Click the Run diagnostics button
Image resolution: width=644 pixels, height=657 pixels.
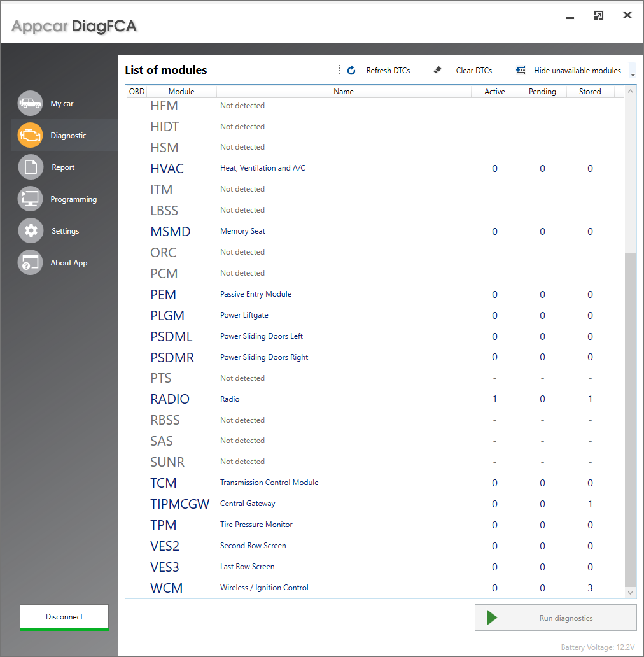tap(556, 618)
